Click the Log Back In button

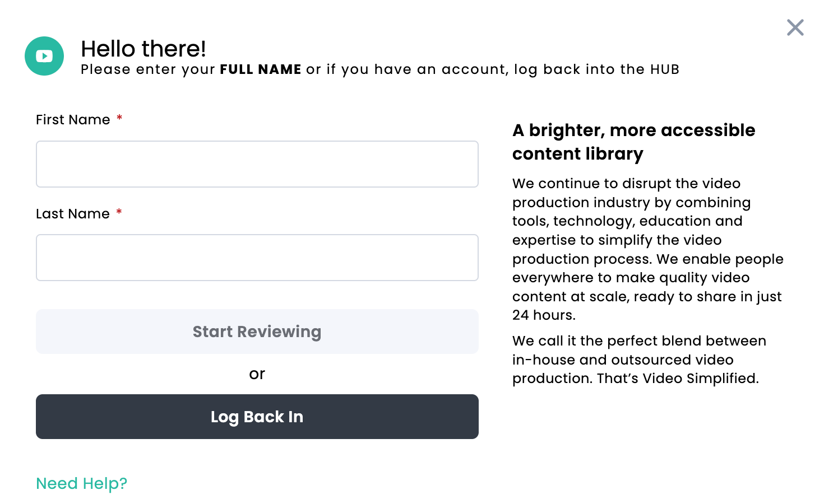pos(257,417)
